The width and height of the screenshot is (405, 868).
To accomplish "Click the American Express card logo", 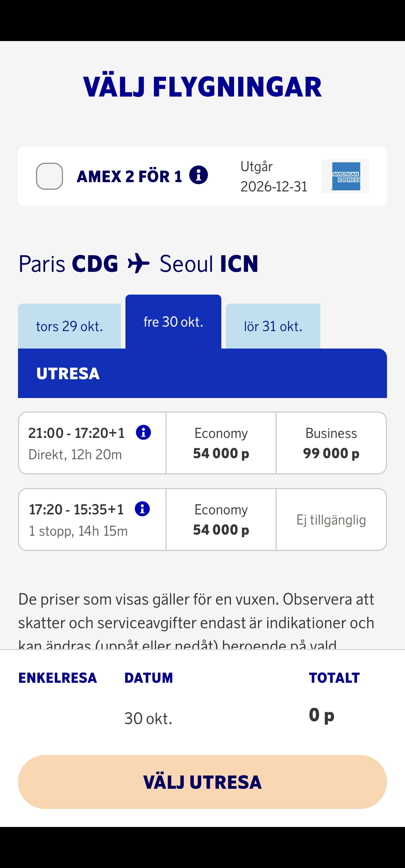I will coord(346,176).
